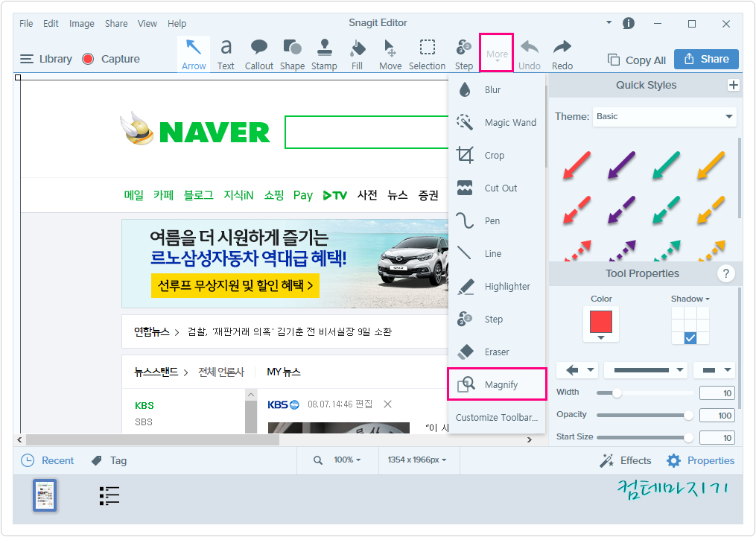
Task: Open the Color swatch picker
Action: pos(601,324)
